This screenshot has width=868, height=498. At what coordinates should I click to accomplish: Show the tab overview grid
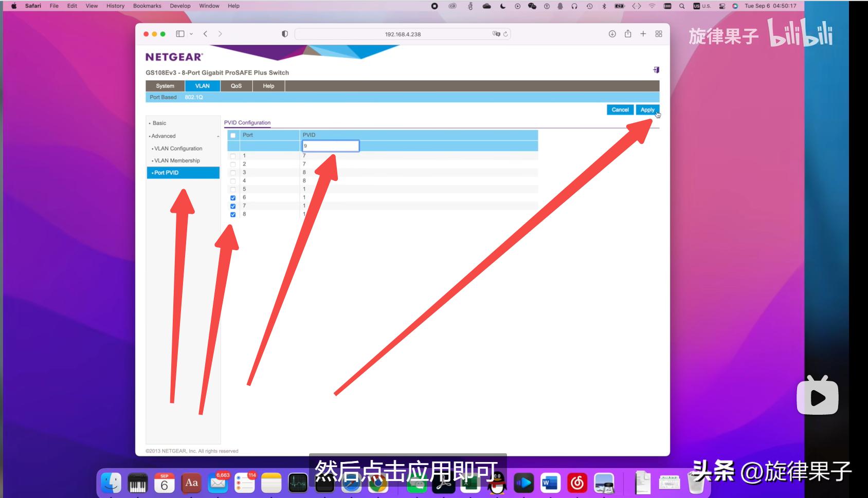pos(659,34)
